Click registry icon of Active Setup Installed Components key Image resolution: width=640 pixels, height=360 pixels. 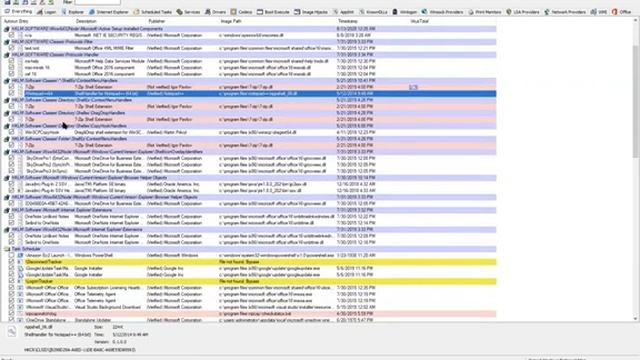point(7,29)
